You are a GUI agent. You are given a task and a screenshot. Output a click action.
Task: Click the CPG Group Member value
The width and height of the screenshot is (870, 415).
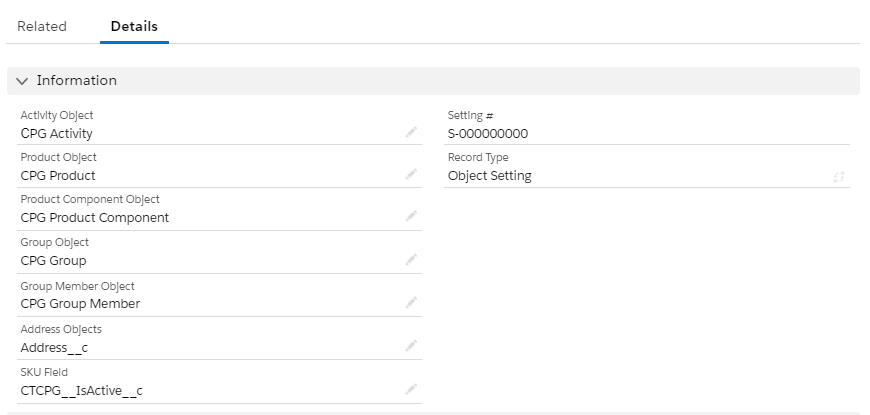click(x=80, y=303)
